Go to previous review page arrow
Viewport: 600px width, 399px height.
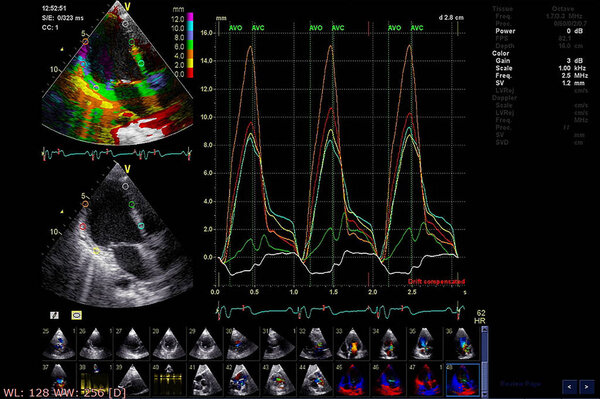point(570,387)
